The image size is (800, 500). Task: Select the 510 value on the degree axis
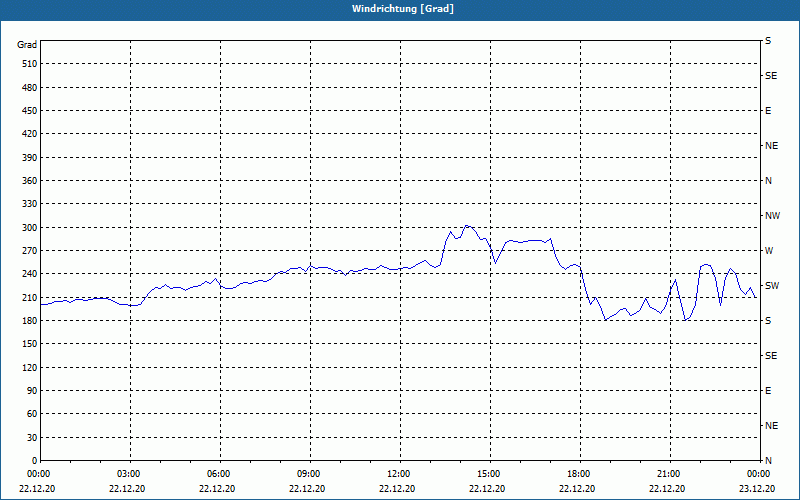click(x=30, y=64)
